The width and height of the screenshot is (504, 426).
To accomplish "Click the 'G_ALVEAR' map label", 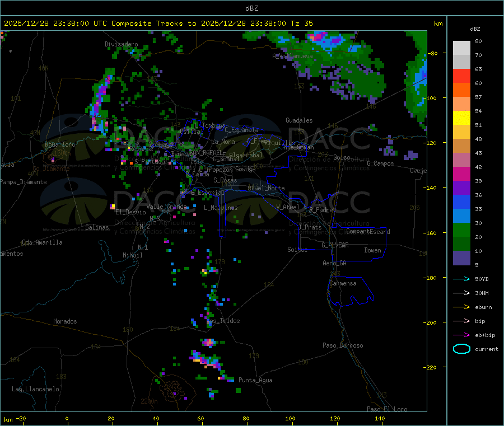I will (x=335, y=245).
